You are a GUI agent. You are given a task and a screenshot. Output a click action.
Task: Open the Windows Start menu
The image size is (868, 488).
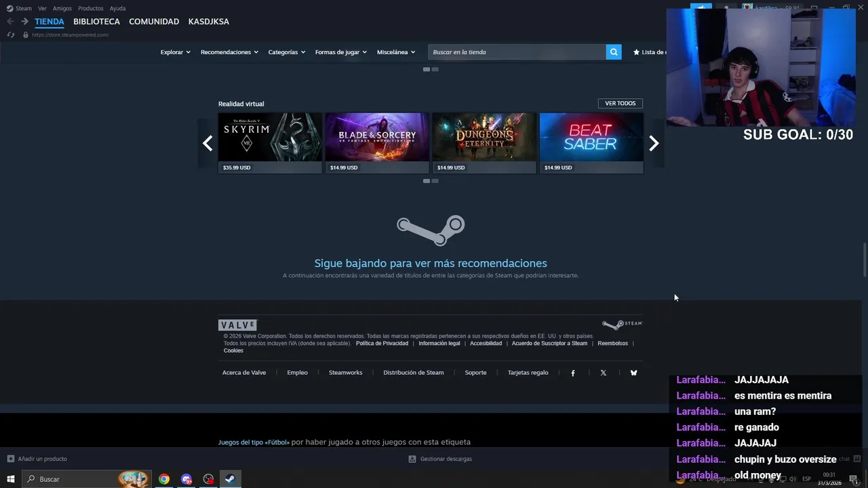pos(11,479)
